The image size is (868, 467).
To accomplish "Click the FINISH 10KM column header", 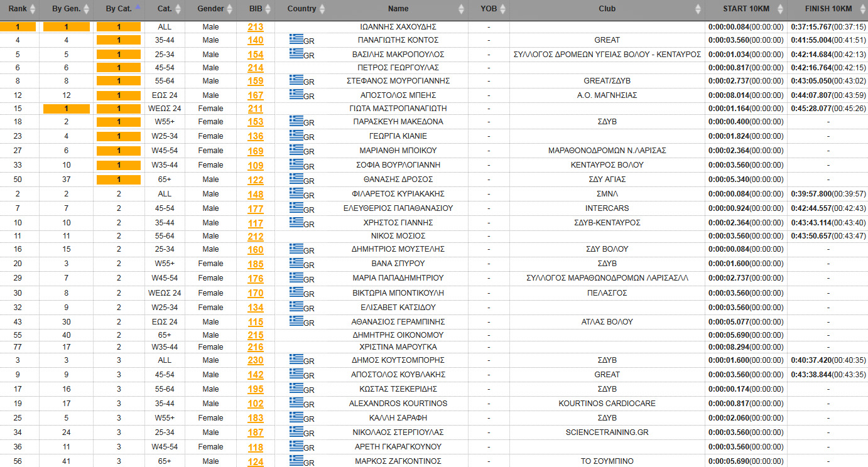I will 828,9.
